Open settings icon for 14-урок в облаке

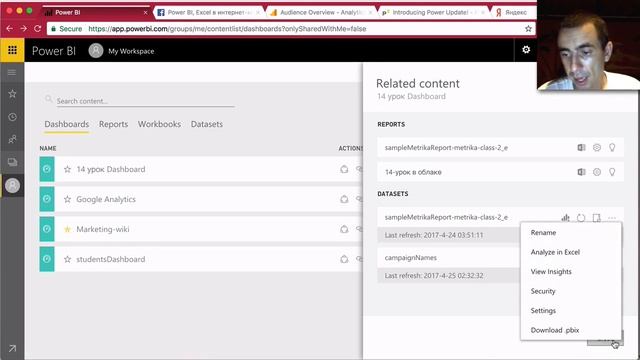pos(597,172)
